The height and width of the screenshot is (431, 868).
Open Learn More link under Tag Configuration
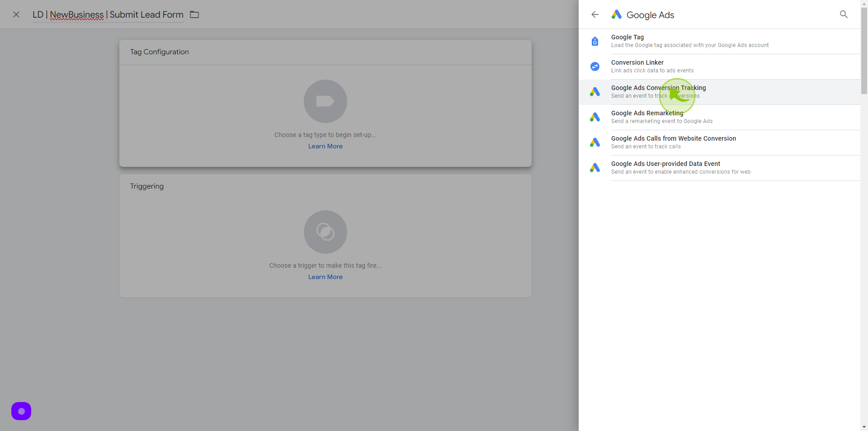pyautogui.click(x=325, y=146)
